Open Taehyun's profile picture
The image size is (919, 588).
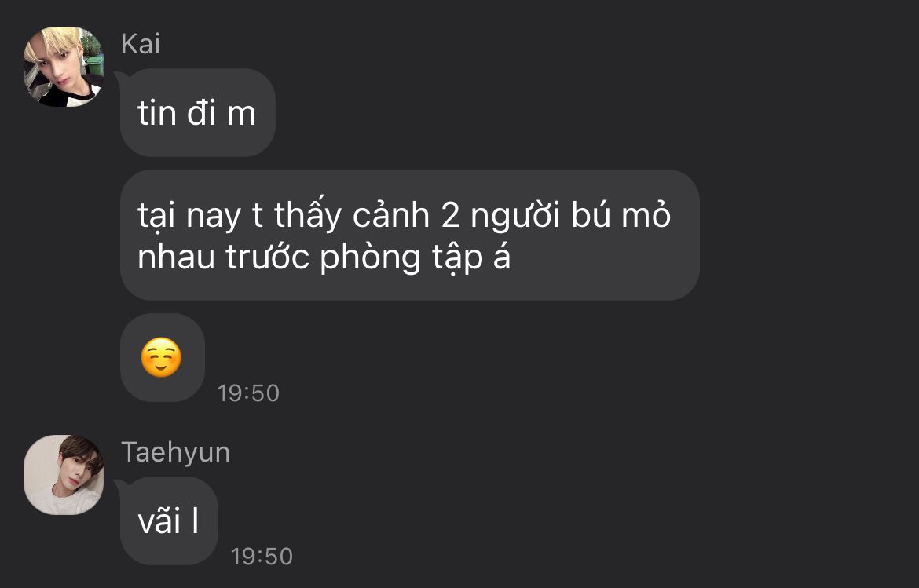pos(64,475)
